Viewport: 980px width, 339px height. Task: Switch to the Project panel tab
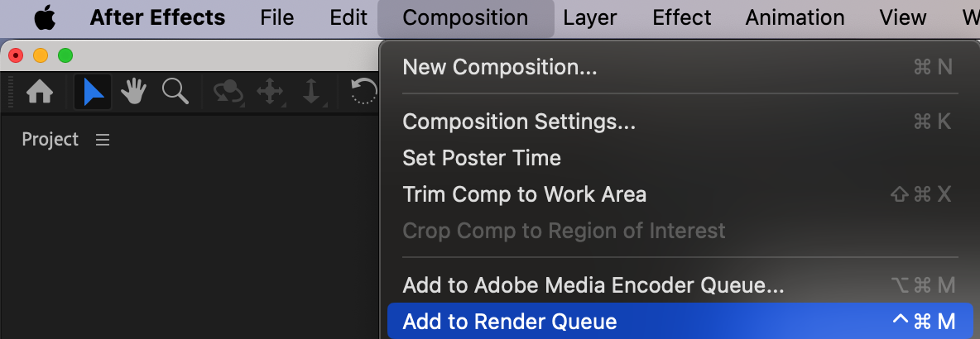[x=50, y=140]
